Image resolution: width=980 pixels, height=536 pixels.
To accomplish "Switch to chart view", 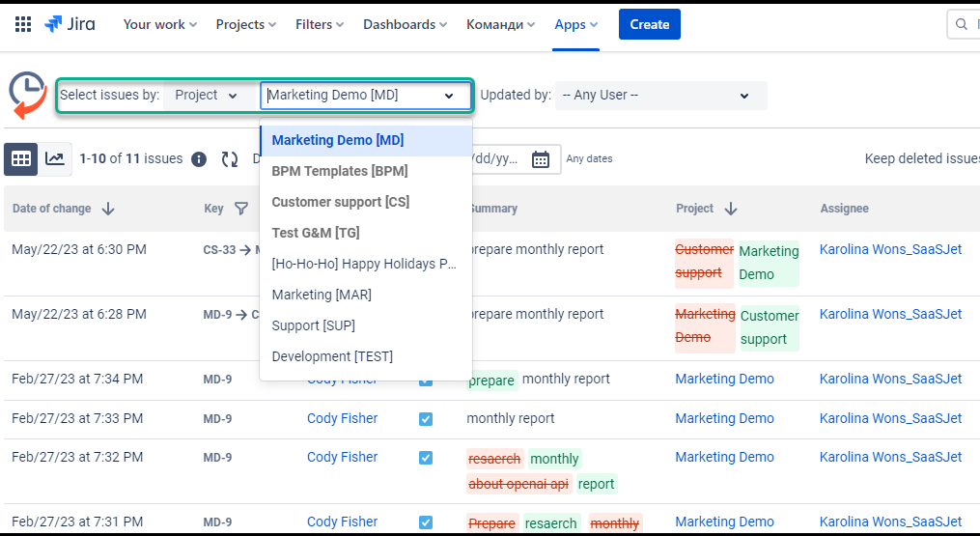I will click(55, 159).
